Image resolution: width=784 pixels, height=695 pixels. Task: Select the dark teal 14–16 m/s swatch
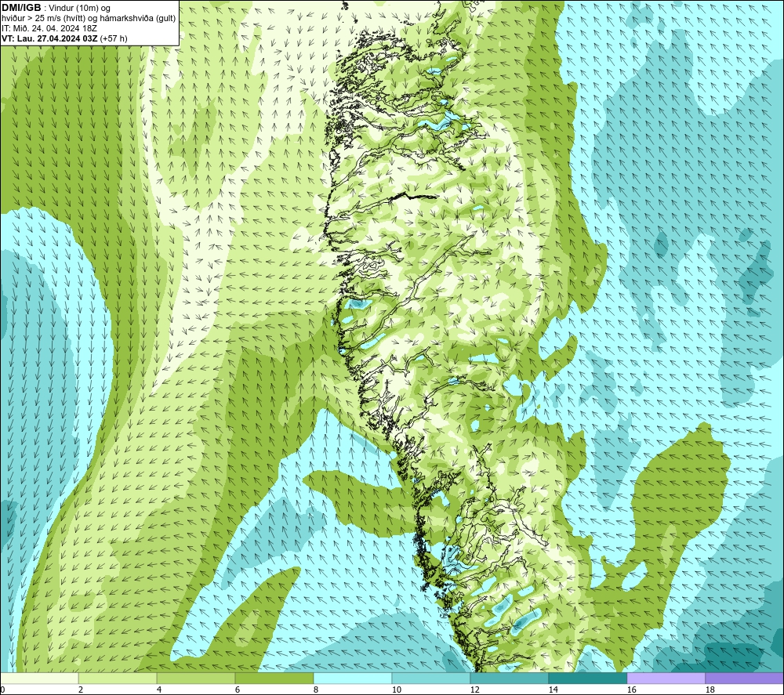click(587, 678)
